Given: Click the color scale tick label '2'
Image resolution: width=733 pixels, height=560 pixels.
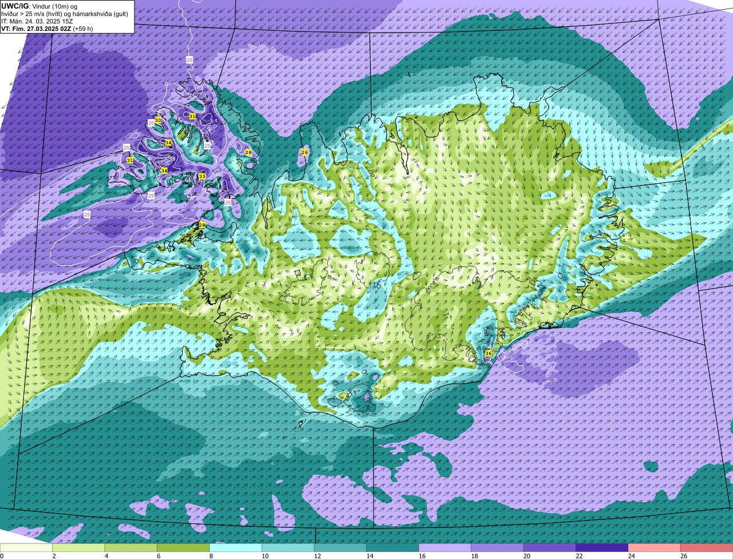Looking at the screenshot, I should pyautogui.click(x=54, y=556).
